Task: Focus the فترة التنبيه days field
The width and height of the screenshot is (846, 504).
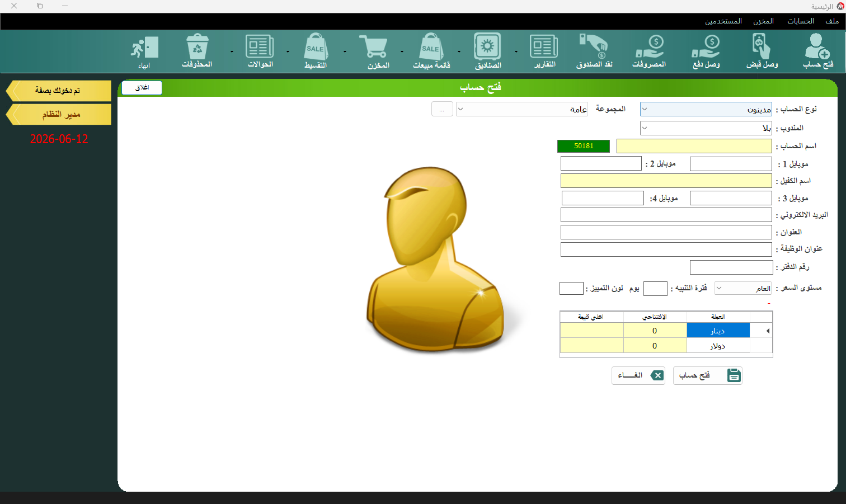Action: coord(655,289)
